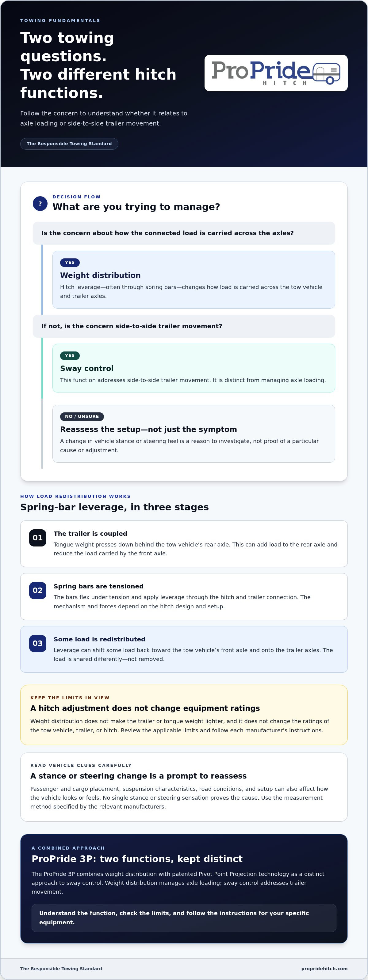Click the 03 step number badge
The height and width of the screenshot is (980, 368).
point(38,643)
